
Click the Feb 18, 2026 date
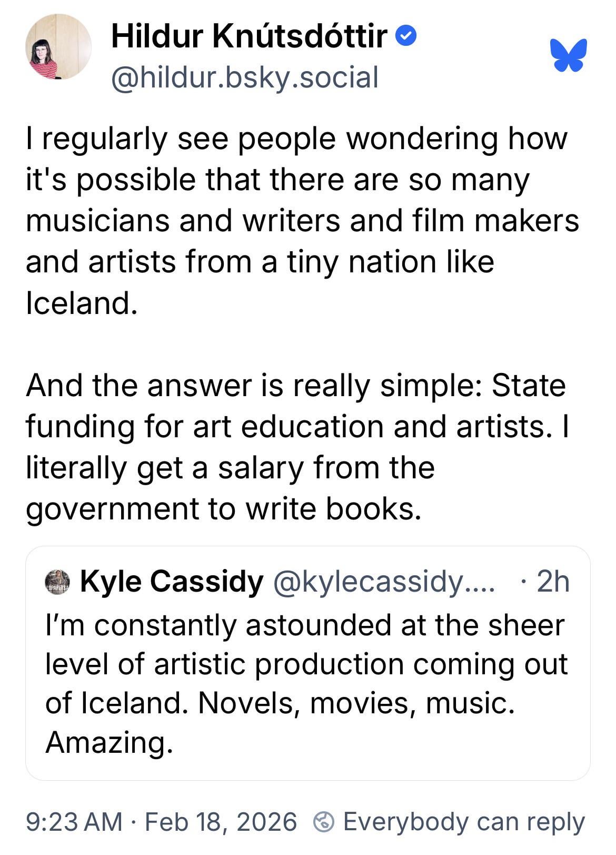tap(221, 821)
